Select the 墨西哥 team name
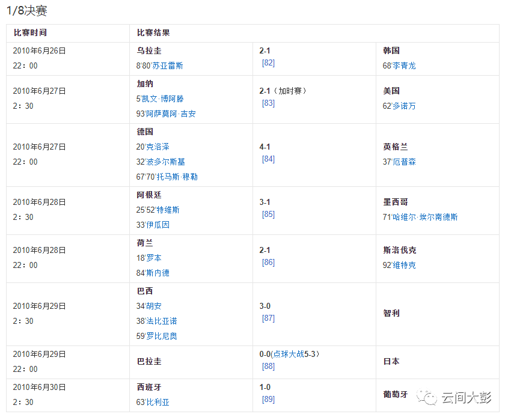The image size is (508, 420). point(395,202)
